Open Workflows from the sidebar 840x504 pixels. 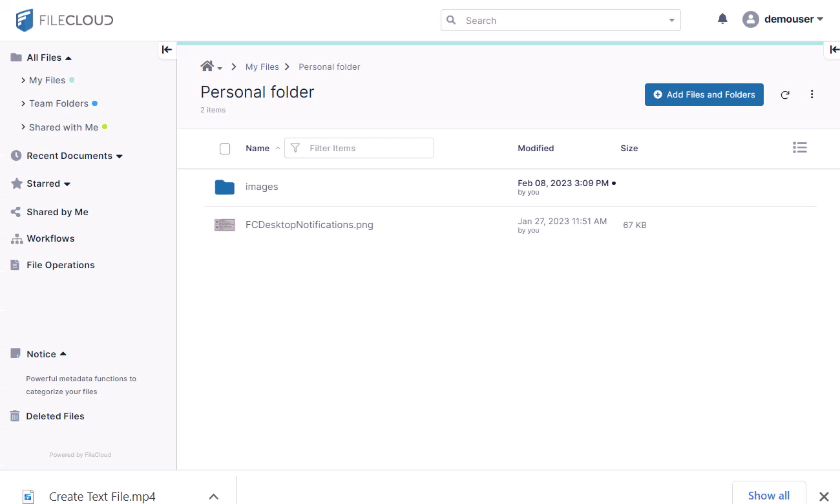(x=50, y=238)
